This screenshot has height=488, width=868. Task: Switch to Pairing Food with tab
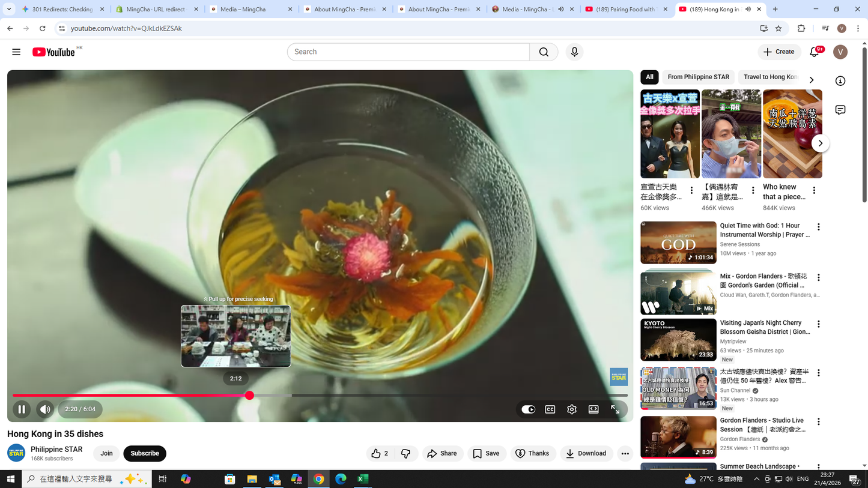627,9
